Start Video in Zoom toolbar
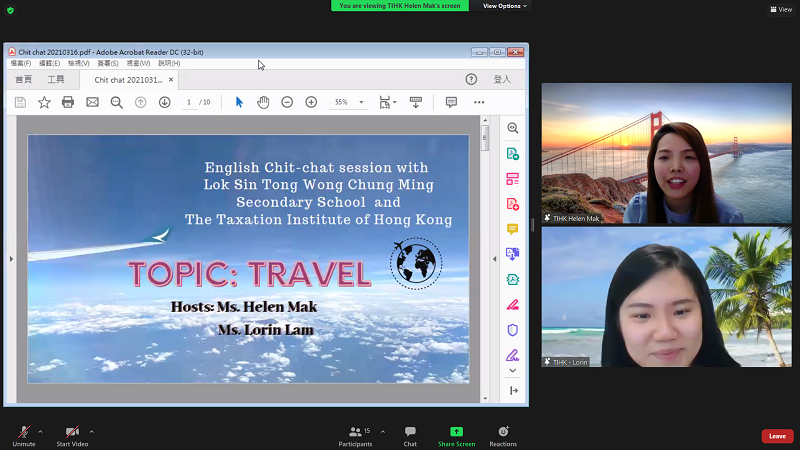800x450 pixels. pyautogui.click(x=71, y=434)
